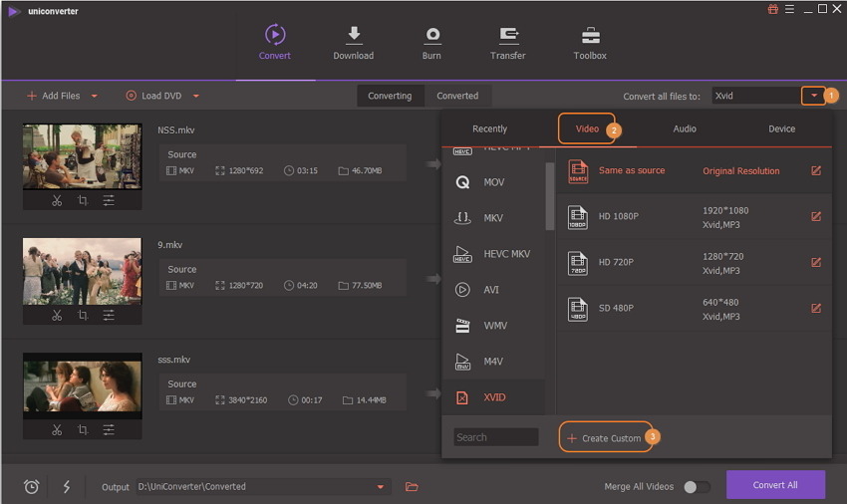Open effect settings for sss.mkv
847x504 pixels.
[x=109, y=430]
